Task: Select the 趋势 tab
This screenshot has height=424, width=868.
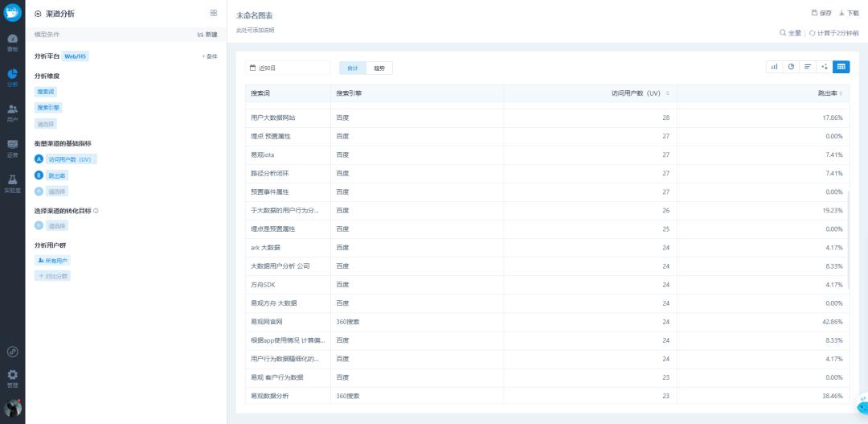Action: 379,68
